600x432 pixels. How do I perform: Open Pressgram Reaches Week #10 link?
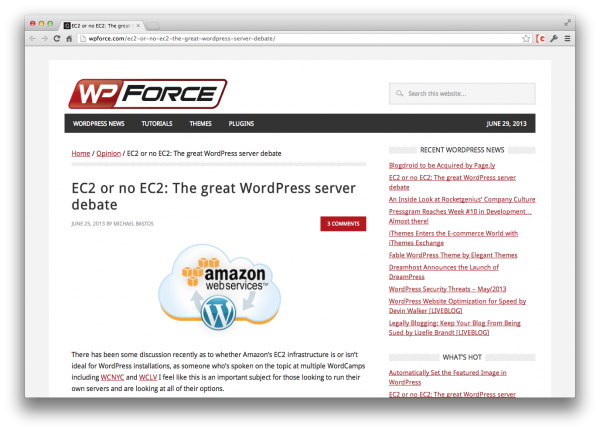460,216
